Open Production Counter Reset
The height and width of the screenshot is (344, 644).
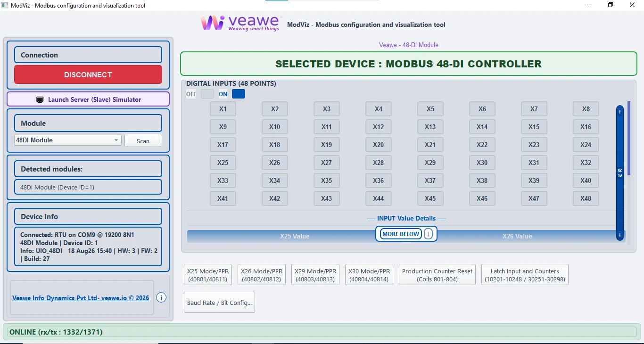point(438,275)
